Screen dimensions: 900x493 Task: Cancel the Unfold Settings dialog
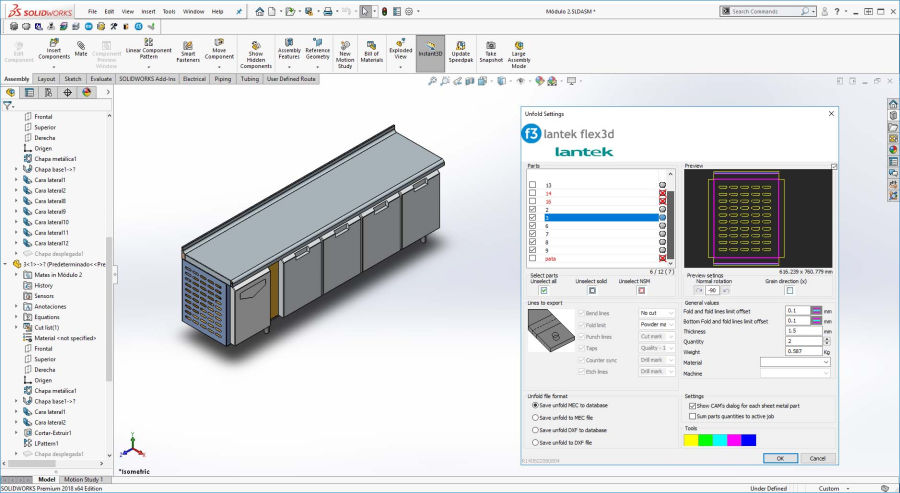[817, 458]
